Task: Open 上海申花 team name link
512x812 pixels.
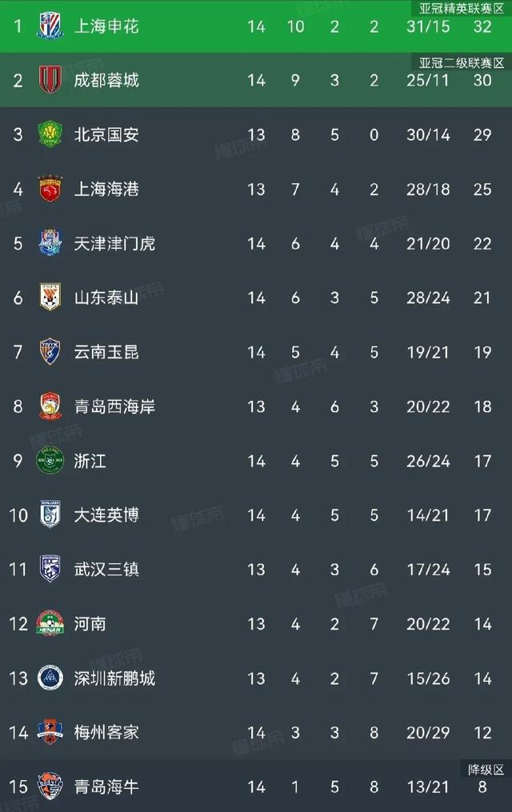Action: (106, 26)
